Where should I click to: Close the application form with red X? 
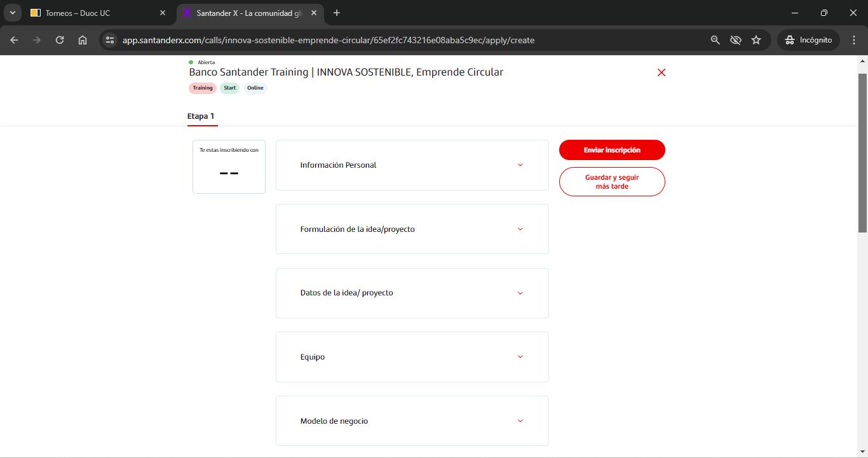click(661, 72)
